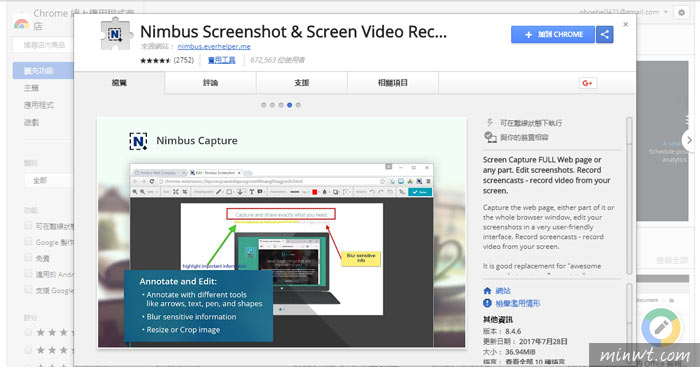
Task: Open the settings gear in the web store
Action: (681, 13)
